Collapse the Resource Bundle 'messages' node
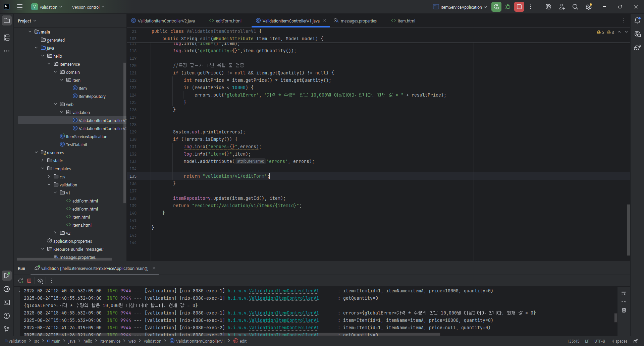Screen dimensions: 644x346 (x=43, y=249)
